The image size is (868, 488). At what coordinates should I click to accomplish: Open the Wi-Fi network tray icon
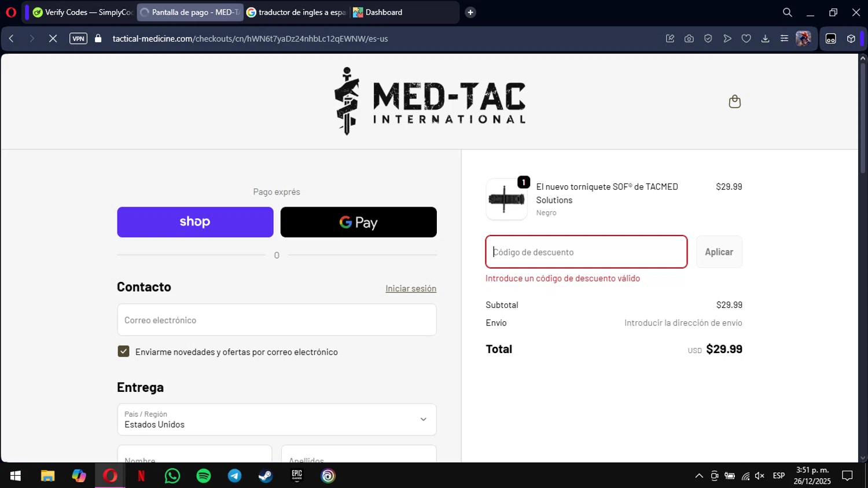pyautogui.click(x=745, y=476)
